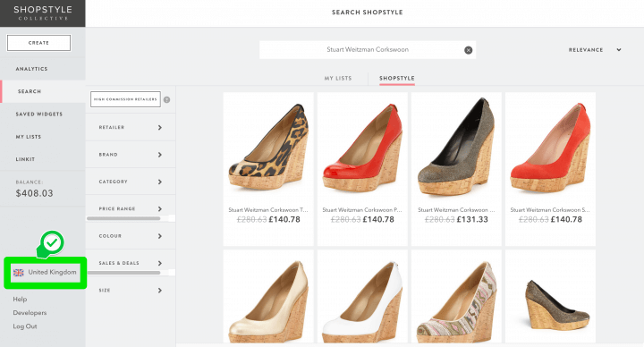
Task: Expand the Brand filter
Action: tap(131, 155)
